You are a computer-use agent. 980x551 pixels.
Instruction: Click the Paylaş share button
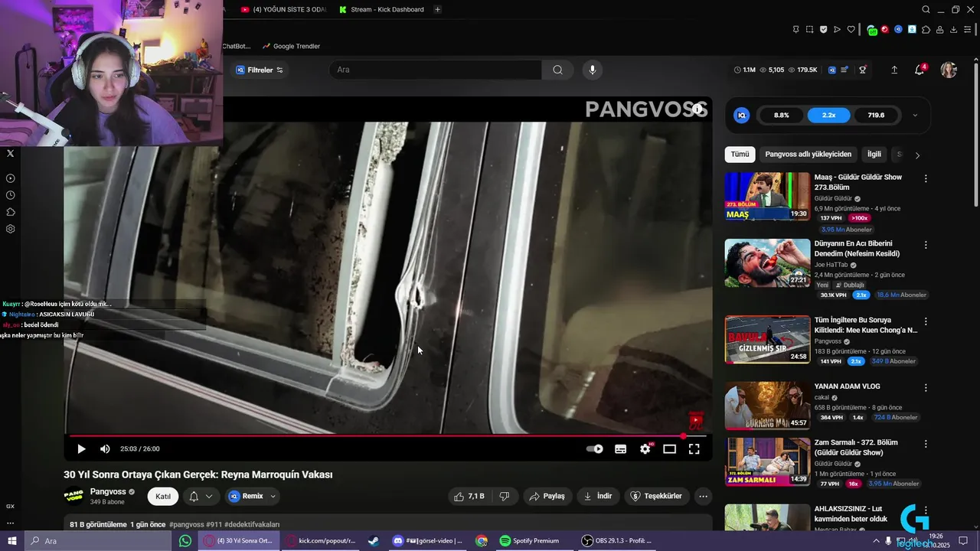(x=547, y=497)
